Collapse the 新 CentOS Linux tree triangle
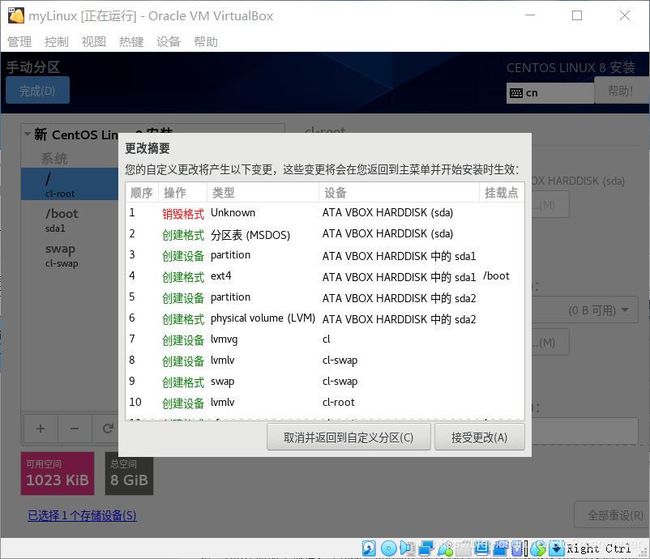This screenshot has height=559, width=650. (27, 134)
